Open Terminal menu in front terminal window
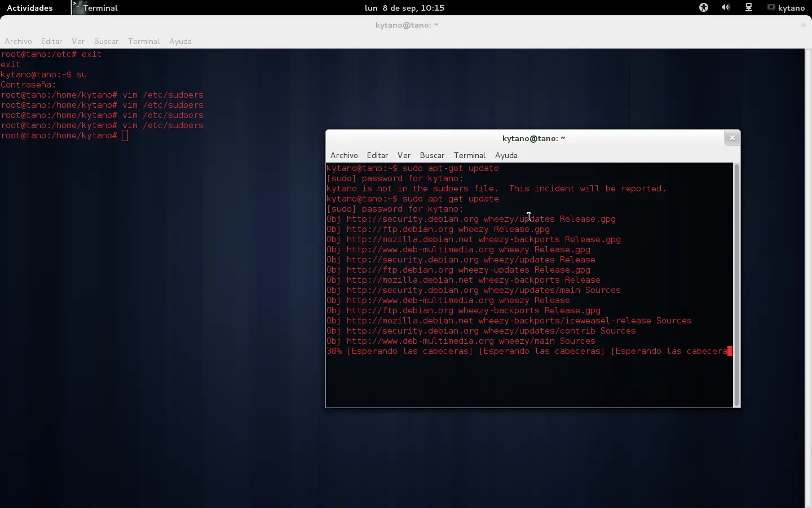 pyautogui.click(x=470, y=155)
